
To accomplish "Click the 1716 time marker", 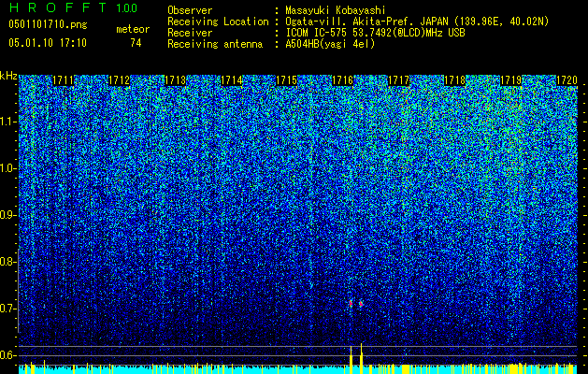I will click(x=343, y=80).
